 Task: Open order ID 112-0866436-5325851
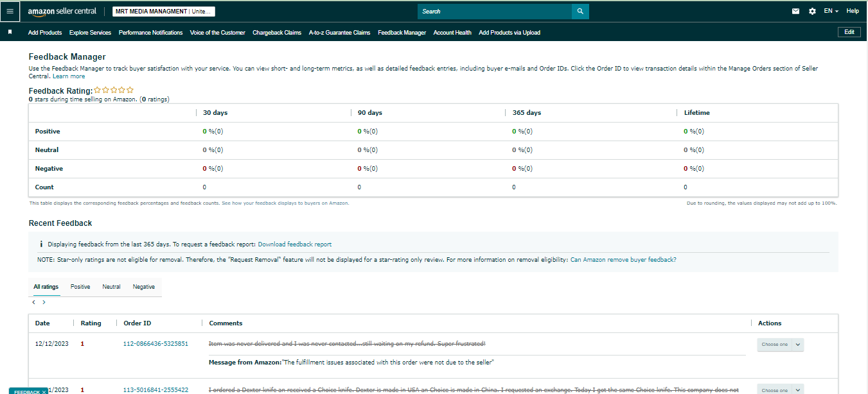(x=155, y=344)
